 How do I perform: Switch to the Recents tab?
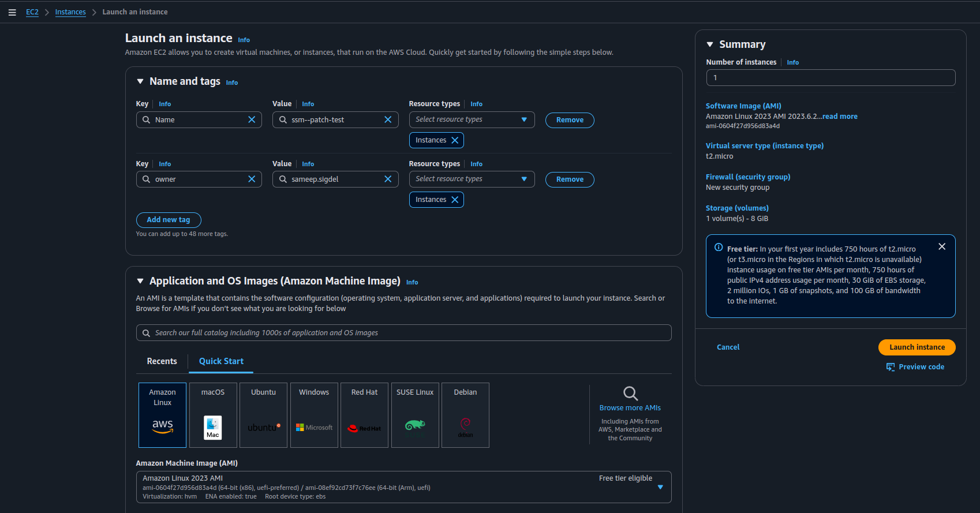click(x=162, y=361)
